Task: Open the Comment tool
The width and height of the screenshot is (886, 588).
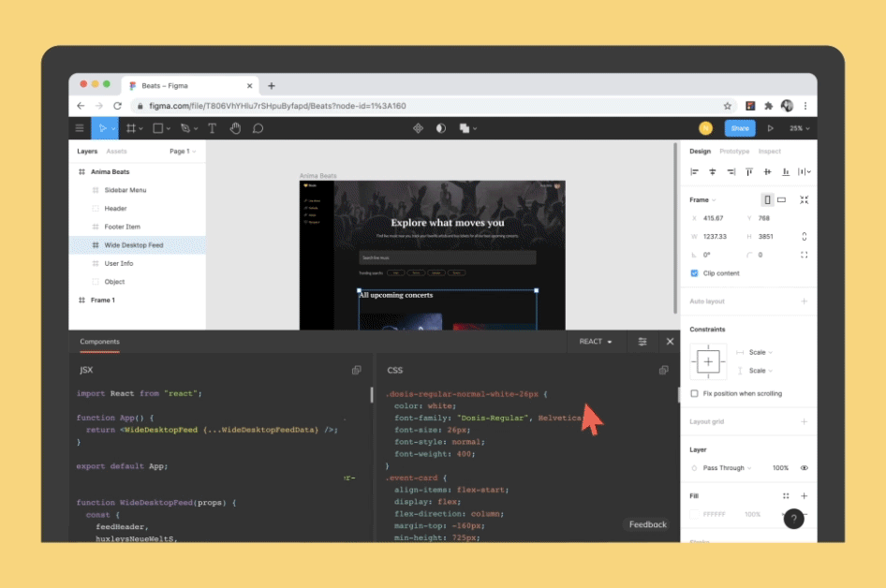Action: (258, 127)
